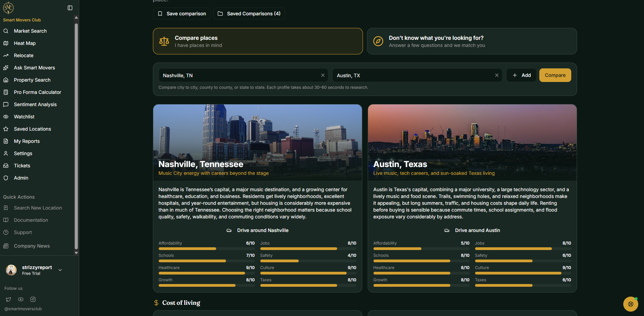Select Don't know what you're looking for card

(x=472, y=41)
